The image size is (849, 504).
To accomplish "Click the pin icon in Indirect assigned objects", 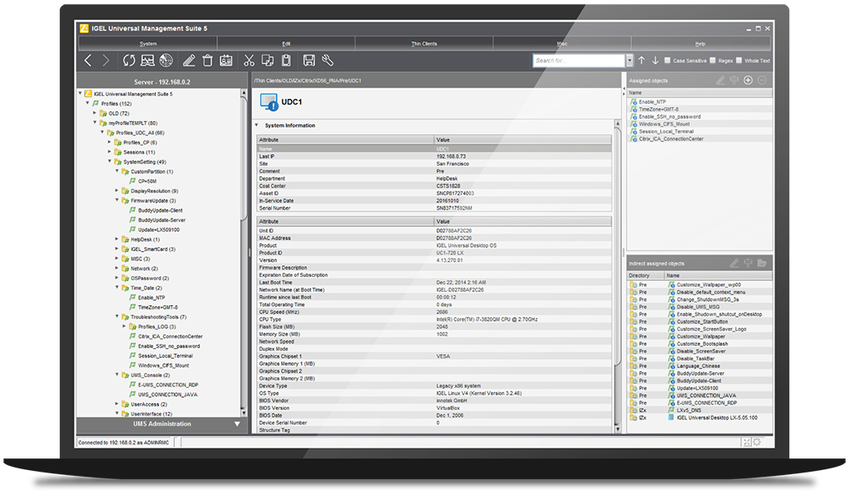I will pyautogui.click(x=749, y=263).
